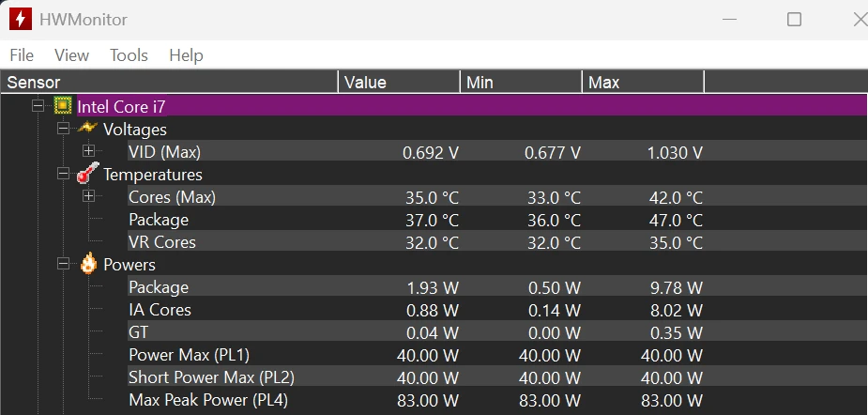The width and height of the screenshot is (868, 415).
Task: Select the Package power row label
Action: [159, 287]
